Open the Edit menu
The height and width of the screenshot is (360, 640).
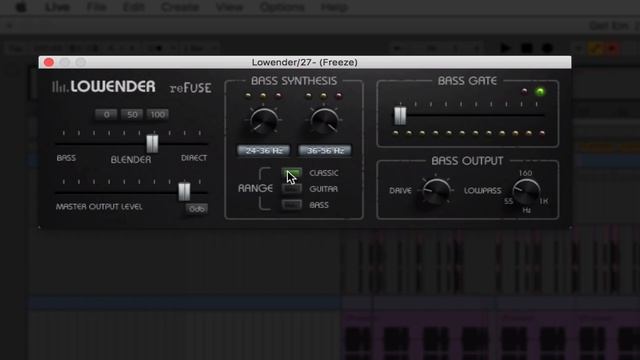pyautogui.click(x=134, y=7)
